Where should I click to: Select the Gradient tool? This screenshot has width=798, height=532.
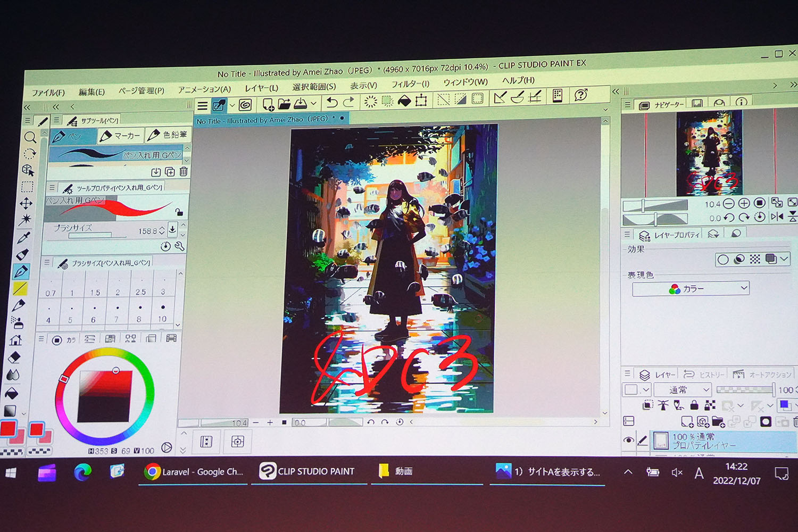coord(10,411)
